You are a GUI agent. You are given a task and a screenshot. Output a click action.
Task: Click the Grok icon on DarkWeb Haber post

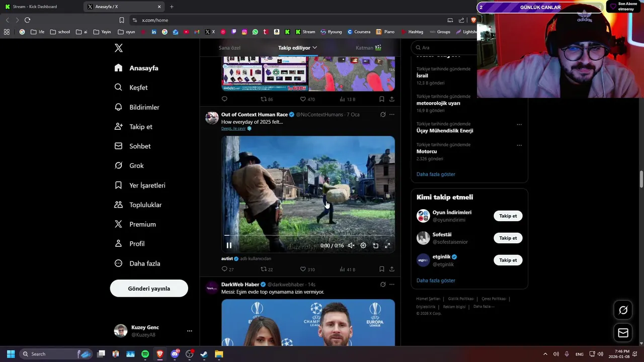383,285
